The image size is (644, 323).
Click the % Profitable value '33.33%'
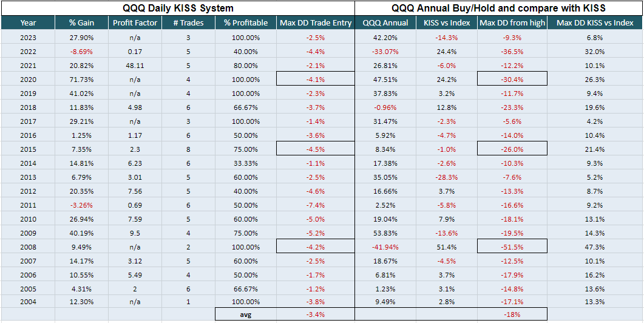tap(246, 163)
